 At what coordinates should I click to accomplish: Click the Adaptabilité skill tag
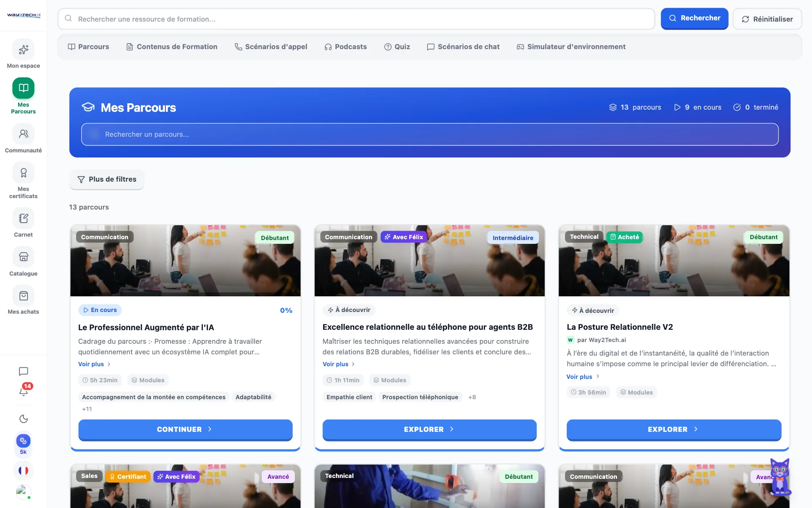[253, 397]
